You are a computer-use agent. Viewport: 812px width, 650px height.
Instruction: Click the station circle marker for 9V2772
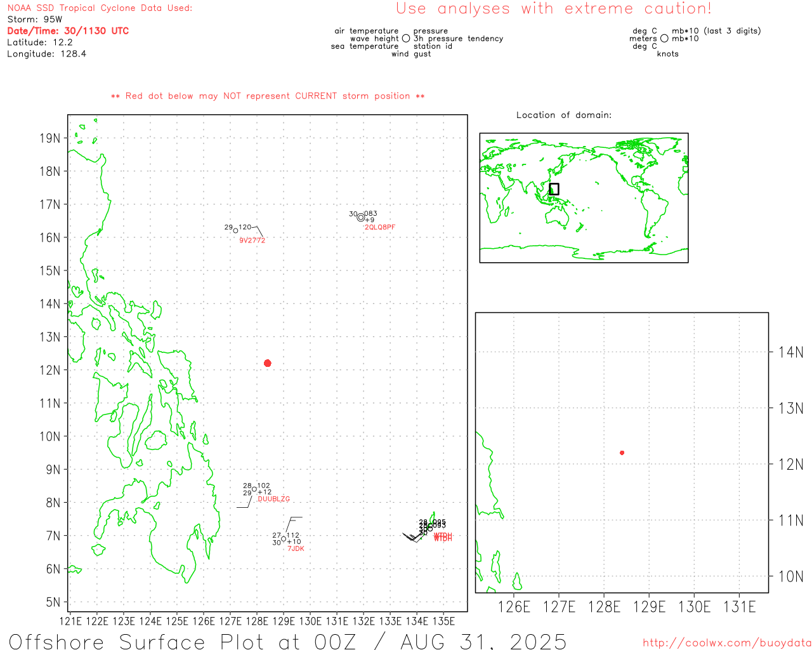click(x=236, y=230)
